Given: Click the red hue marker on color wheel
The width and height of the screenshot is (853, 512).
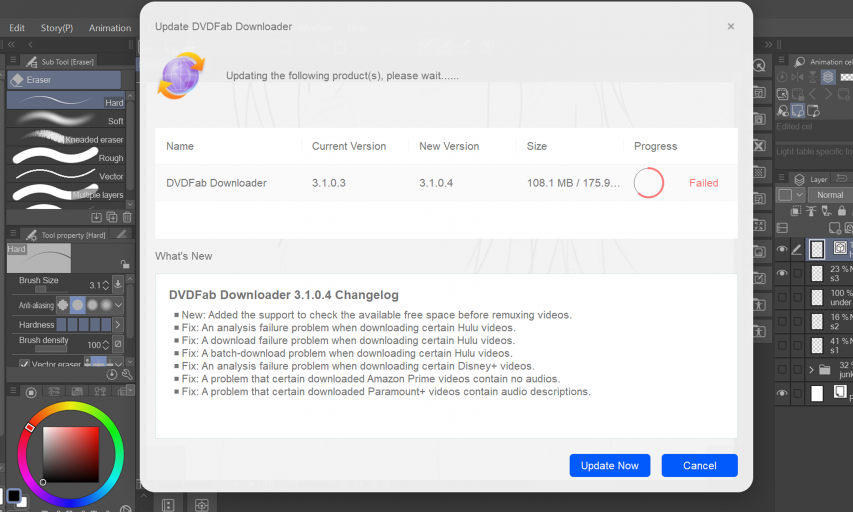Looking at the screenshot, I should coord(30,428).
